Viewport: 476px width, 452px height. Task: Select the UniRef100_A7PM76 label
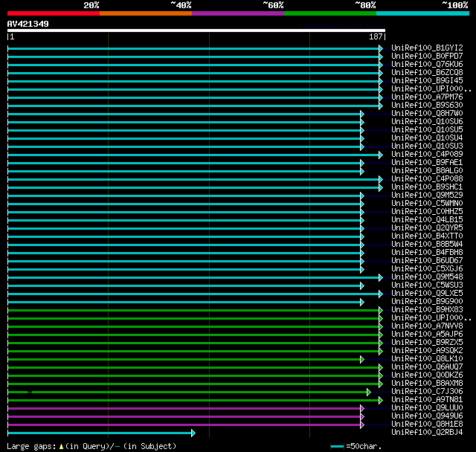[427, 97]
